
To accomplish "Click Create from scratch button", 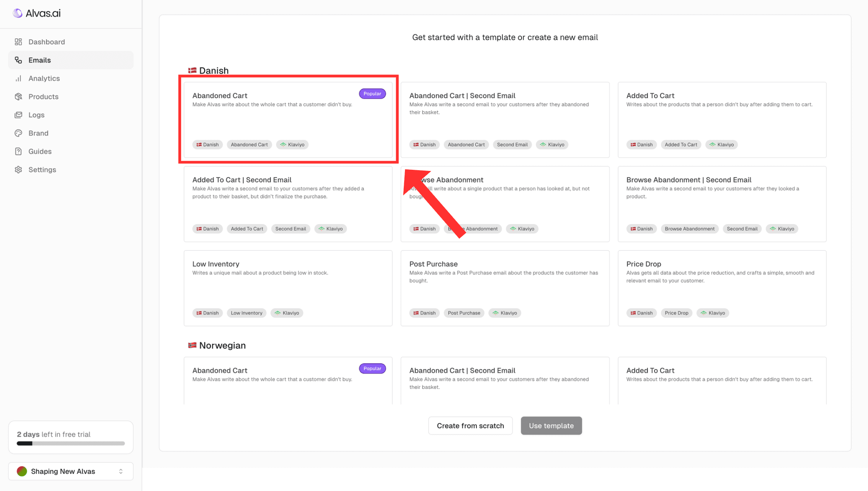I will point(470,426).
